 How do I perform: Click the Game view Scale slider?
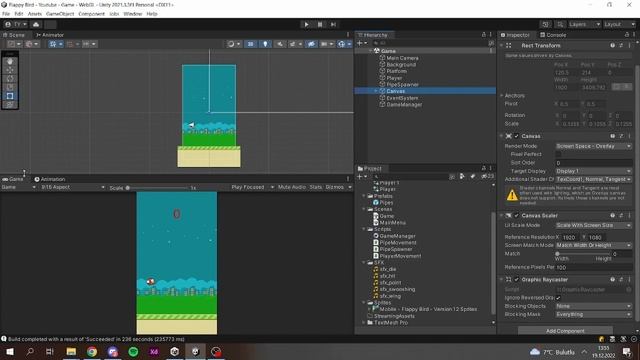(157, 188)
